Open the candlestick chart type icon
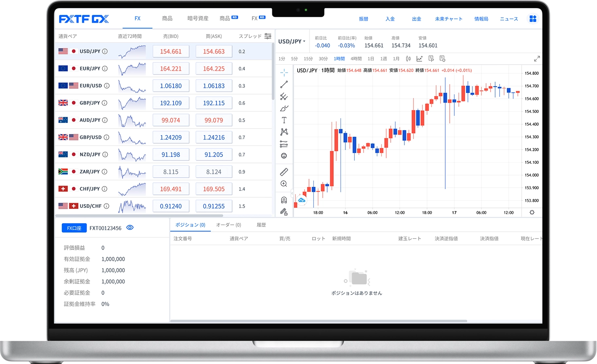597x364 pixels. 408,59
